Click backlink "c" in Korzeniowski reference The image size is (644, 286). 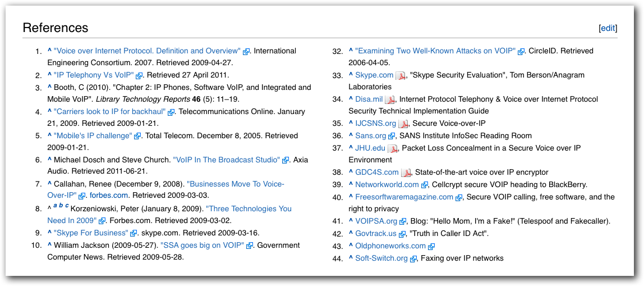tap(67, 206)
